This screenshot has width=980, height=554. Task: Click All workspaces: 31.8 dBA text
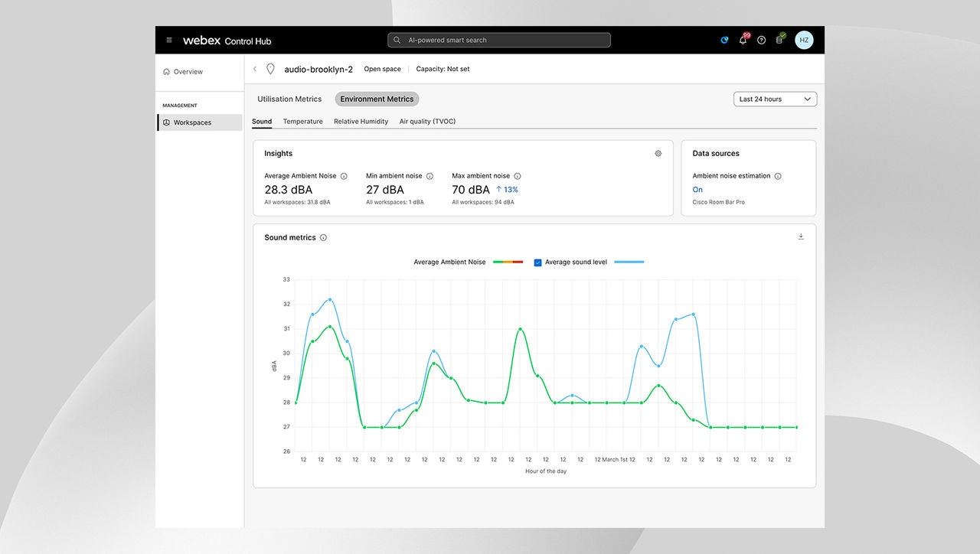click(297, 202)
